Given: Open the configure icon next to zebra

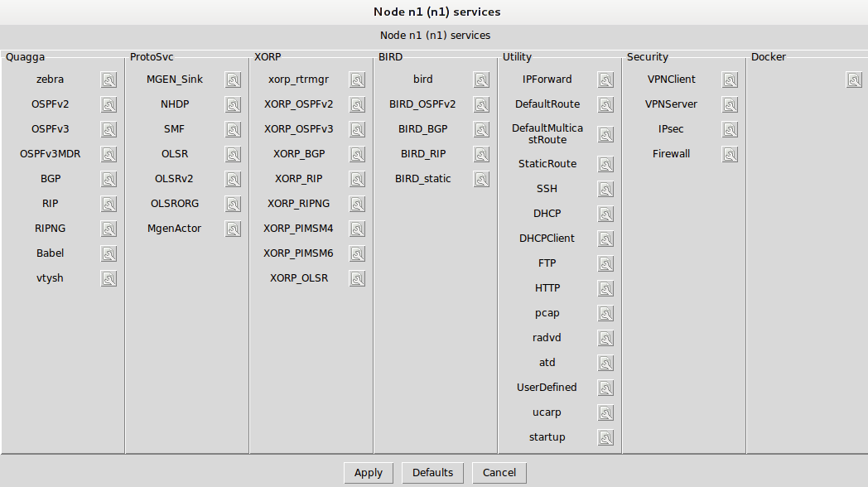Looking at the screenshot, I should pyautogui.click(x=108, y=80).
